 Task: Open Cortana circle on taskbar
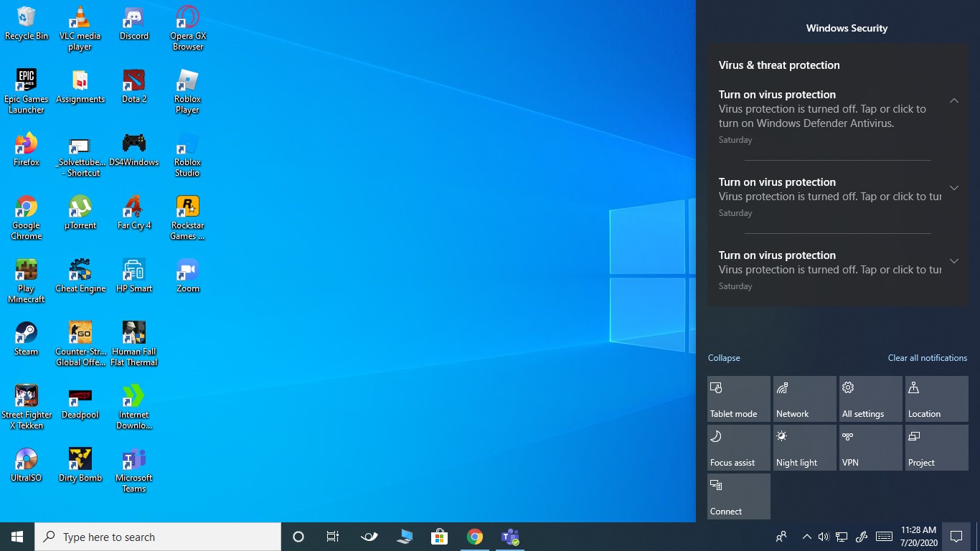click(x=298, y=537)
